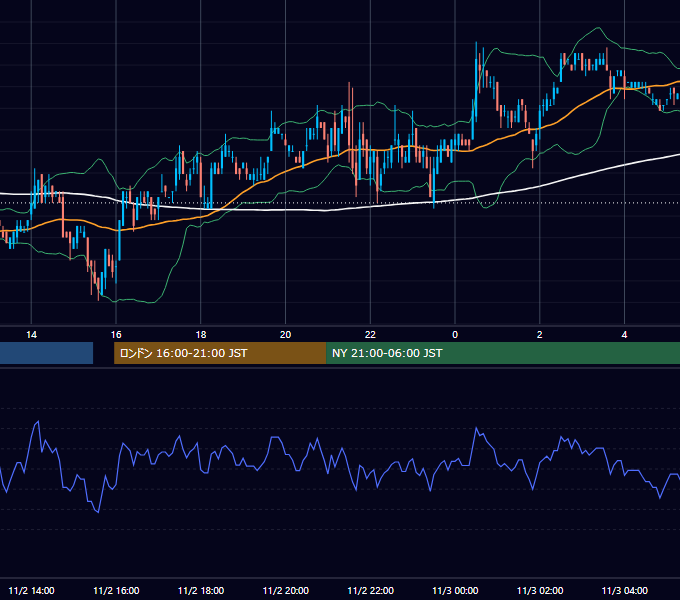Click the 11/3 00:00 date label
The width and height of the screenshot is (680, 600).
click(455, 590)
